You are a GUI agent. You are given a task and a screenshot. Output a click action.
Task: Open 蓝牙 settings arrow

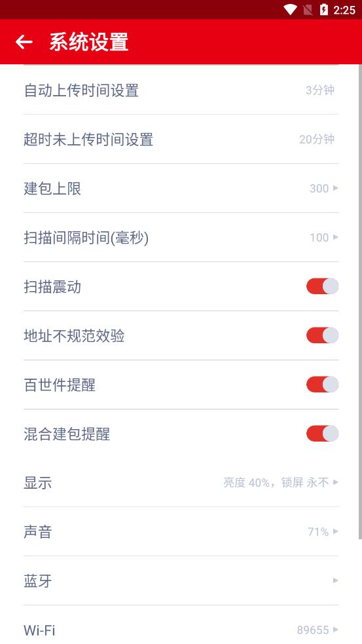click(336, 580)
